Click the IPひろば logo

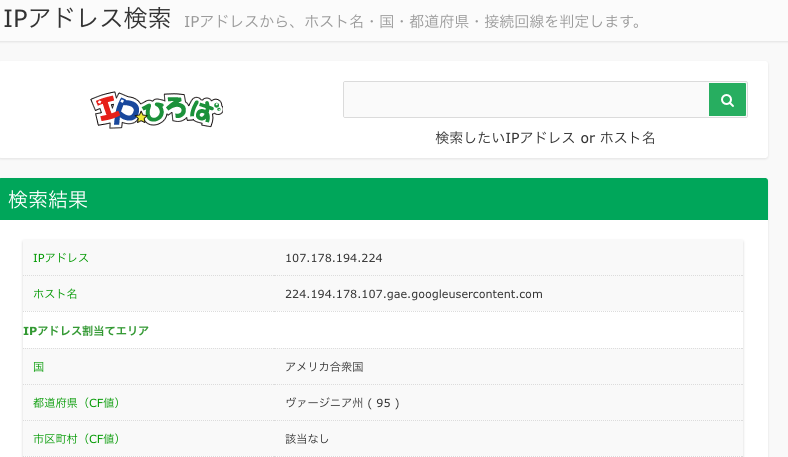coord(157,109)
